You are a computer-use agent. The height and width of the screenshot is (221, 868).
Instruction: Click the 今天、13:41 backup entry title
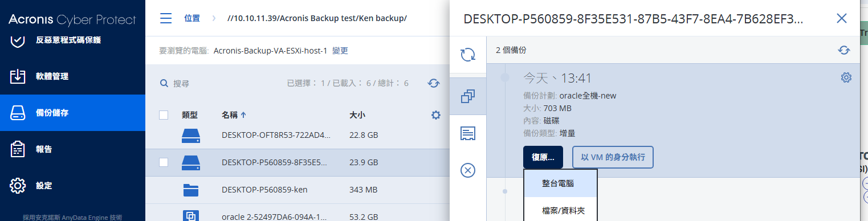click(557, 78)
